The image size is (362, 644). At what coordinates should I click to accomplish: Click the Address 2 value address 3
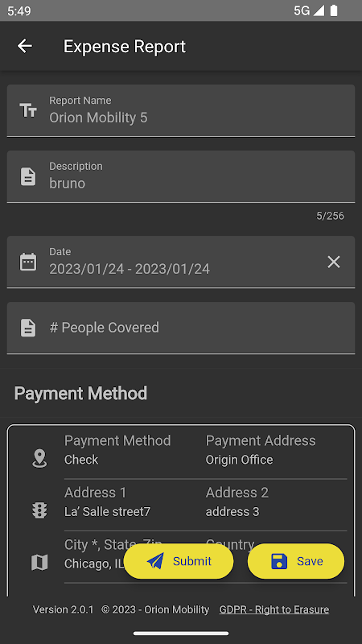pos(232,512)
